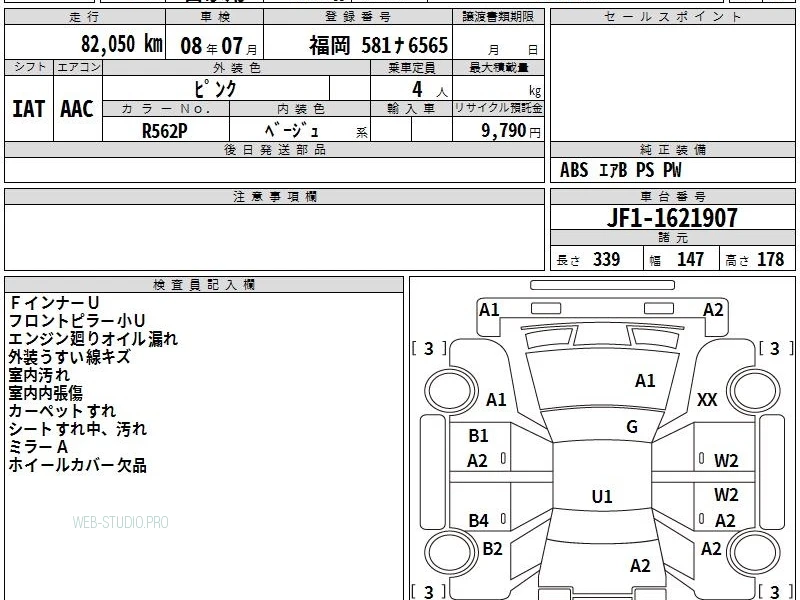Select equipment list ABS エアB PS PW
The image size is (800, 600).
click(620, 170)
